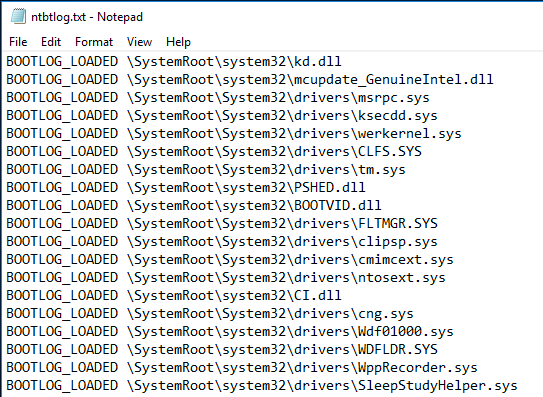Click the BOOTVID.dll log entry
Viewport: 543px width, 397px height.
point(194,205)
